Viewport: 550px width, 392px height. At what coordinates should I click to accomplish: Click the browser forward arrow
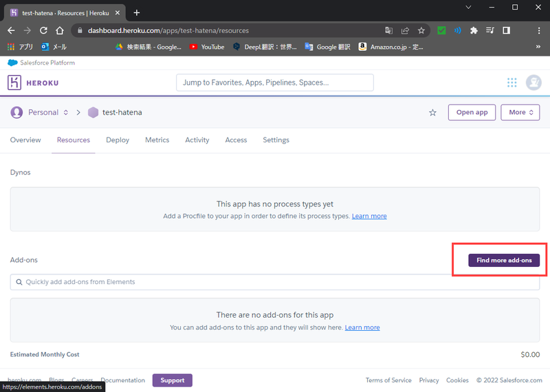pos(27,30)
